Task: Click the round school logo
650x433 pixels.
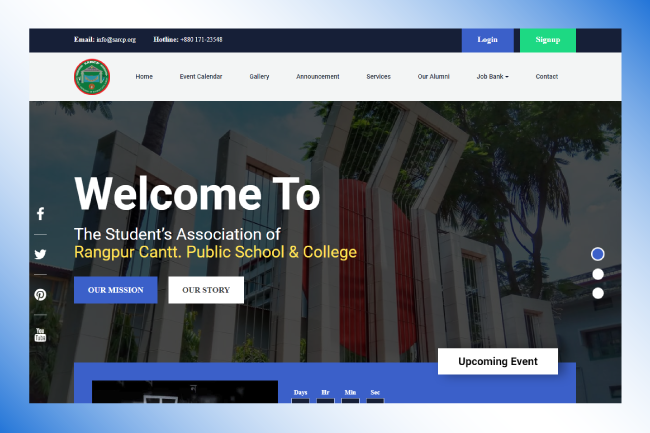Action: coord(92,77)
